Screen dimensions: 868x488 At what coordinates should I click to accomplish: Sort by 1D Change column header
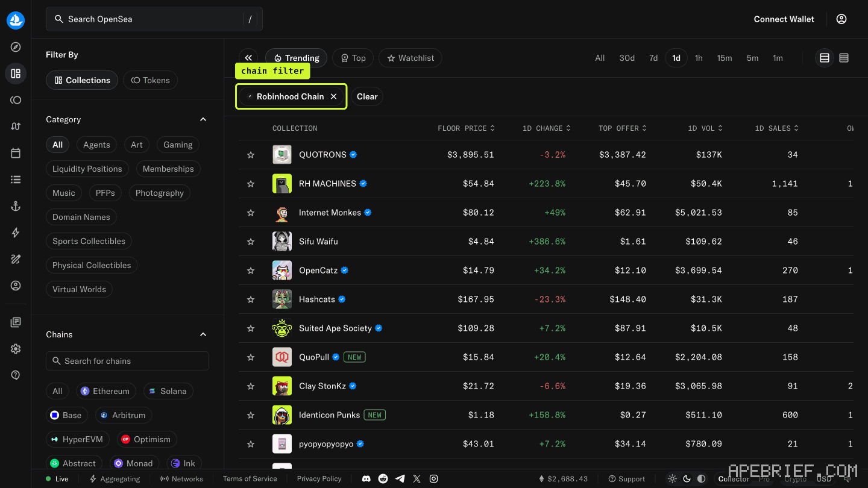coord(546,128)
